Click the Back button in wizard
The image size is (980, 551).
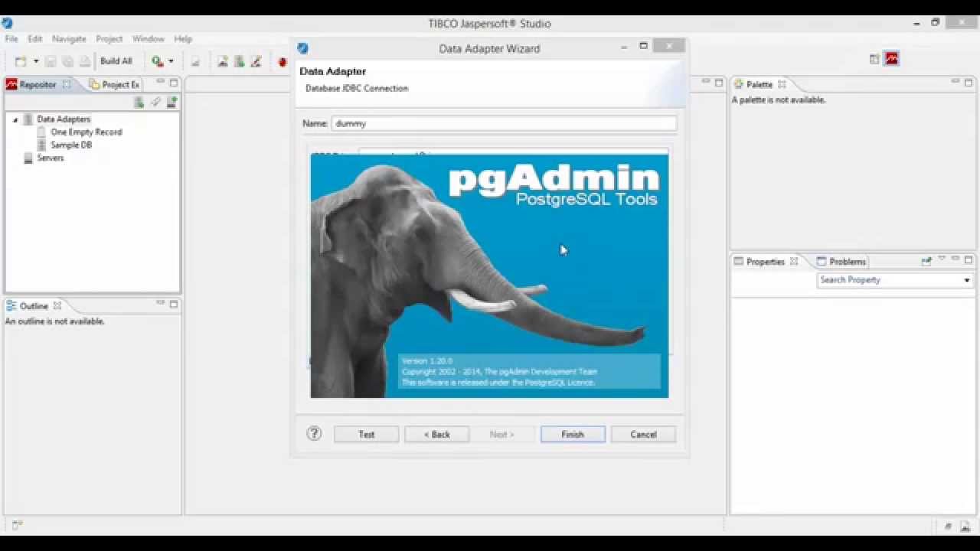[436, 434]
